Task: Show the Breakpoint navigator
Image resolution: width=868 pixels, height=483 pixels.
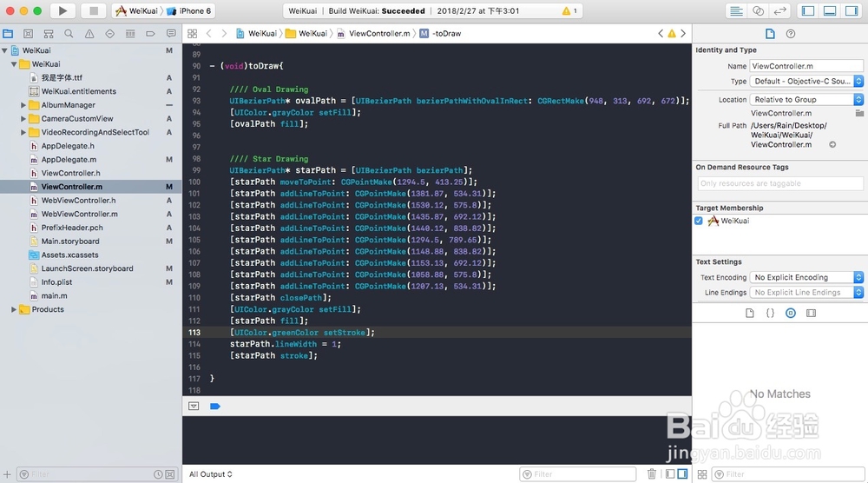Action: tap(150, 34)
